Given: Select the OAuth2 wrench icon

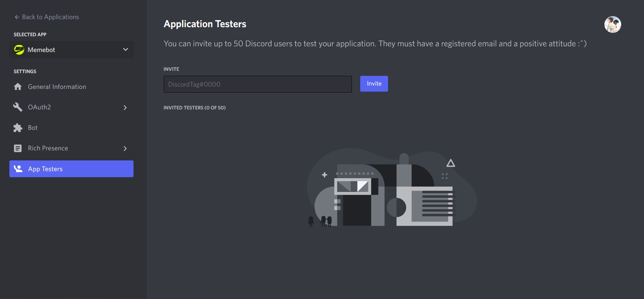Looking at the screenshot, I should [17, 107].
